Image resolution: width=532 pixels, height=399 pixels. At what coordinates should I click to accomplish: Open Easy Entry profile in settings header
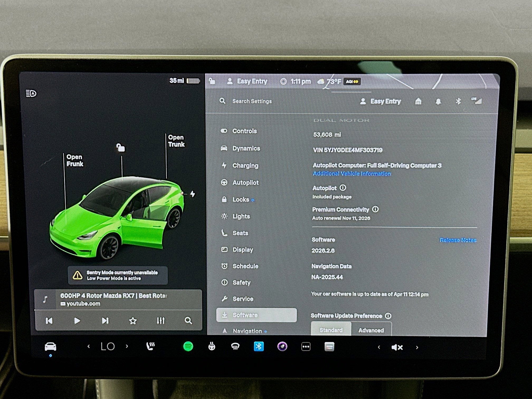381,101
